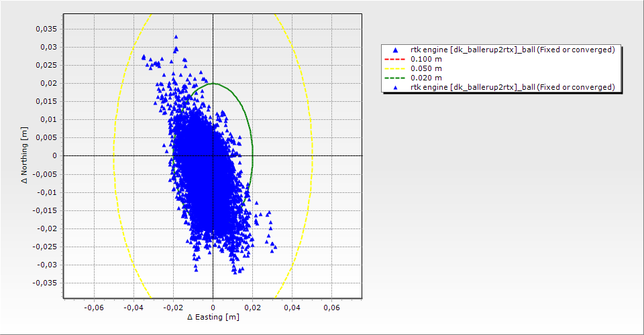
Task: Click the large blue triangle legend marker
Action: click(396, 50)
